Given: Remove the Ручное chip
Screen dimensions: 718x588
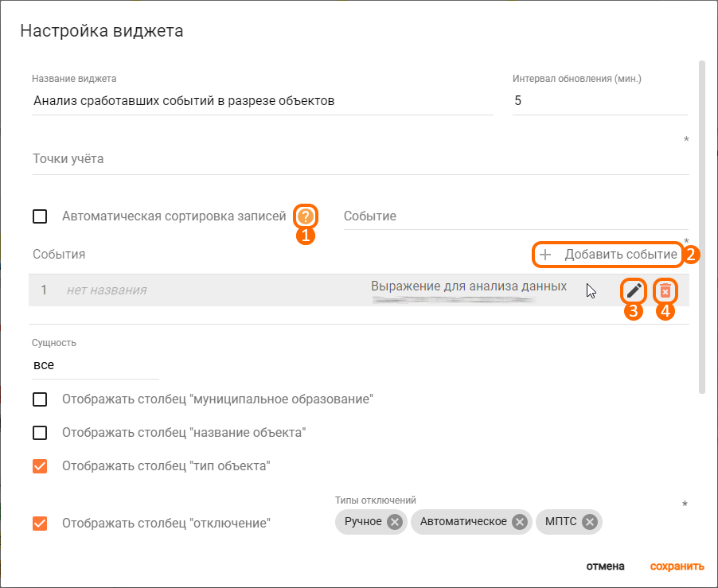Looking at the screenshot, I should (394, 522).
